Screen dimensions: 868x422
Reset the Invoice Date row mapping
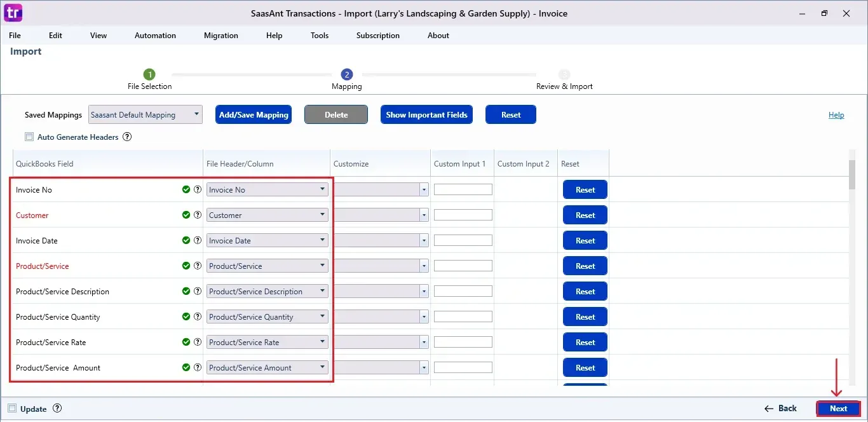click(x=585, y=240)
